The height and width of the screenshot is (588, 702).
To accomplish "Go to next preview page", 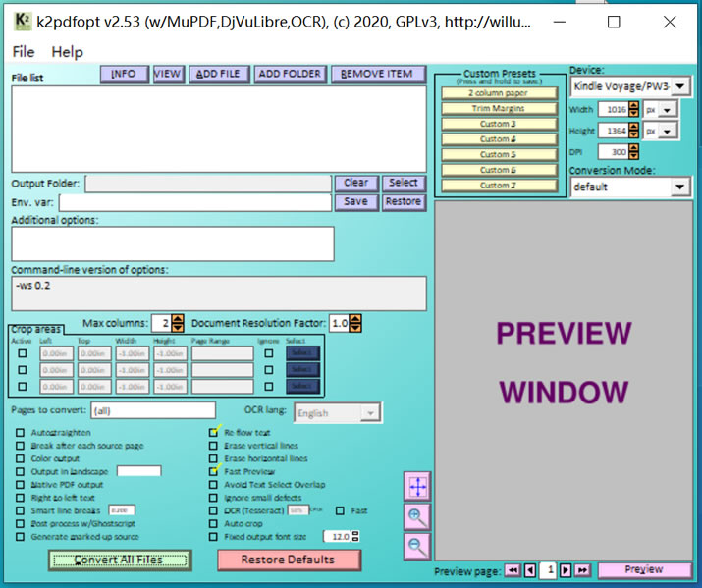I will coord(566,570).
